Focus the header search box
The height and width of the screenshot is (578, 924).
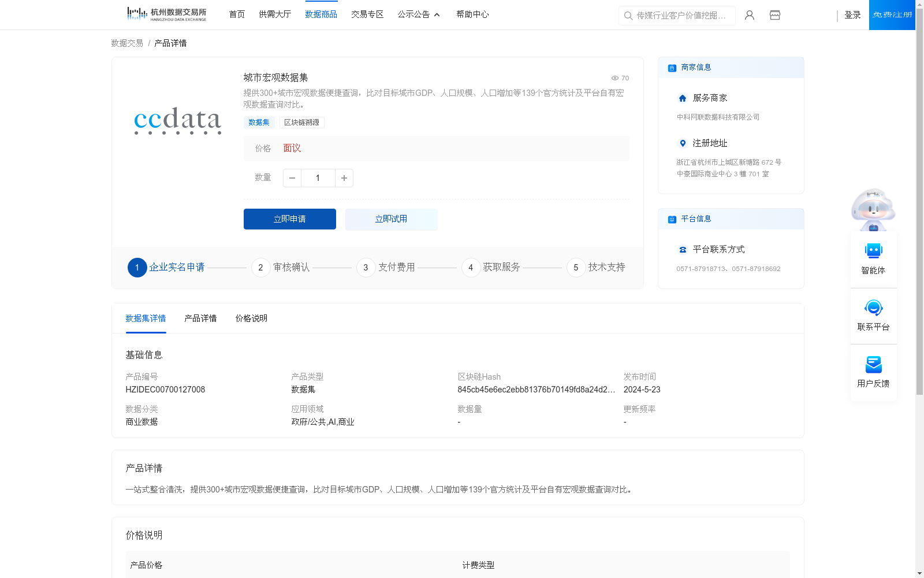tap(677, 16)
